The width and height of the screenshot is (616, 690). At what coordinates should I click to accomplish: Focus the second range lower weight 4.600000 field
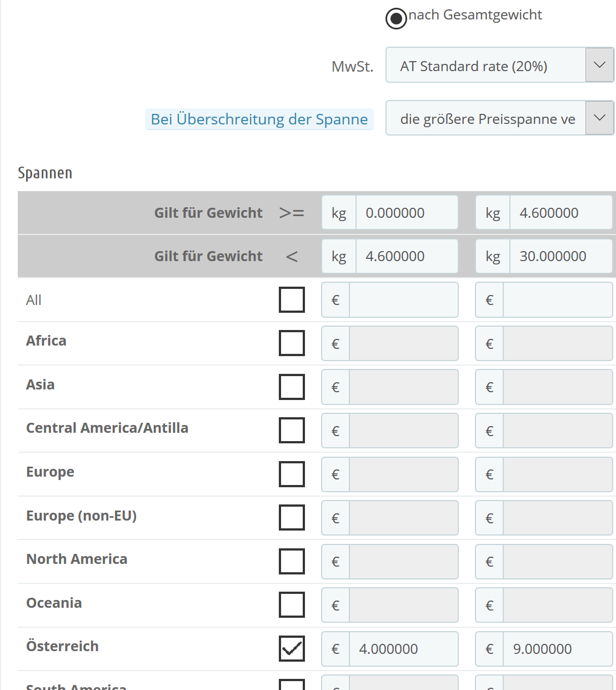[560, 213]
